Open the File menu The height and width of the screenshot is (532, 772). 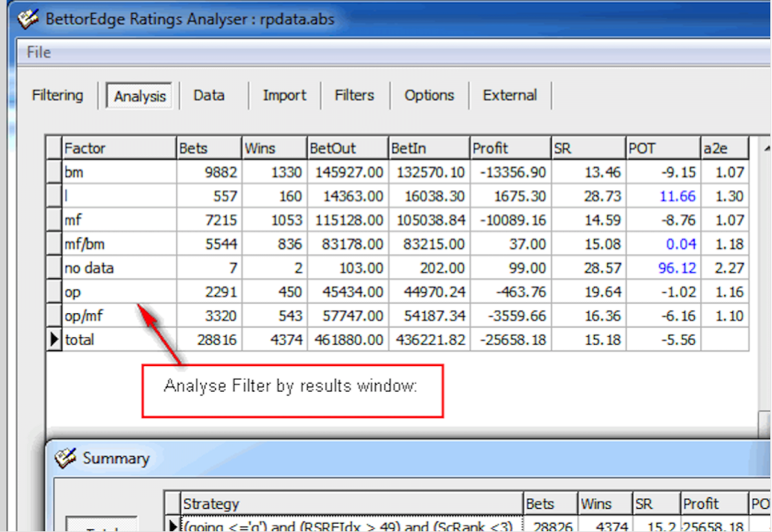[x=39, y=52]
